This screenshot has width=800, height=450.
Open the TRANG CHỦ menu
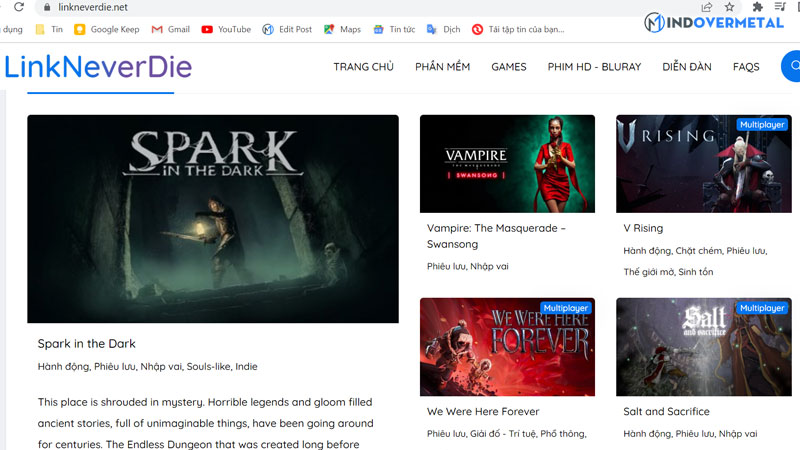(x=363, y=67)
